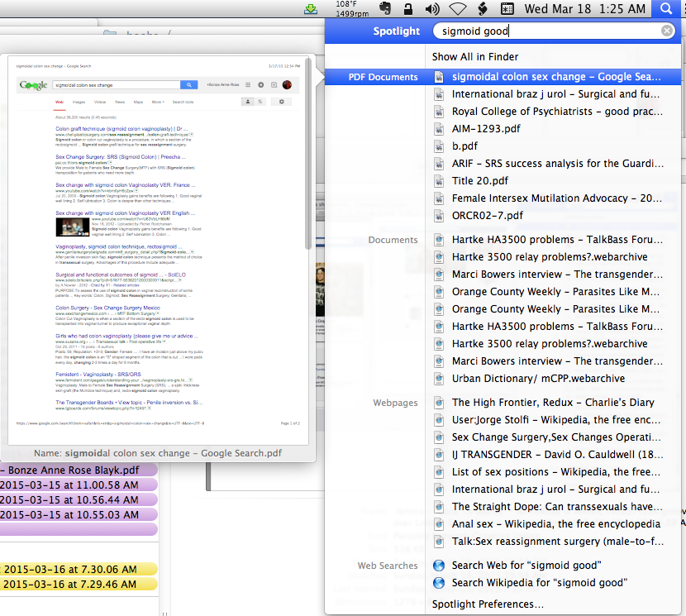Click icon beside Talk:Sex reassignment surgery result

[x=439, y=542]
